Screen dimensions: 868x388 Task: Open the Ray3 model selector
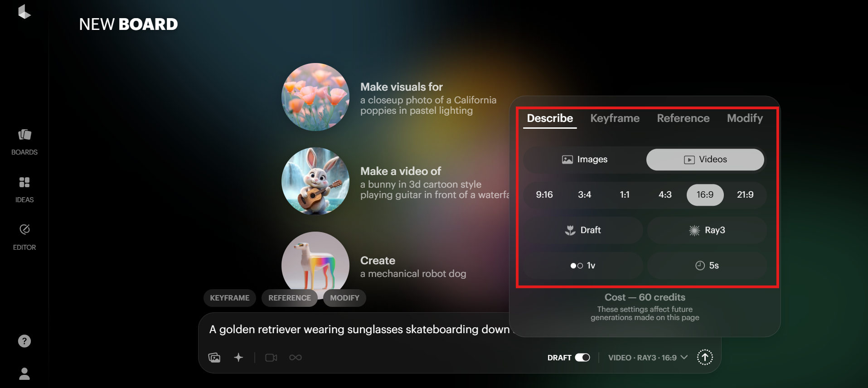(707, 230)
